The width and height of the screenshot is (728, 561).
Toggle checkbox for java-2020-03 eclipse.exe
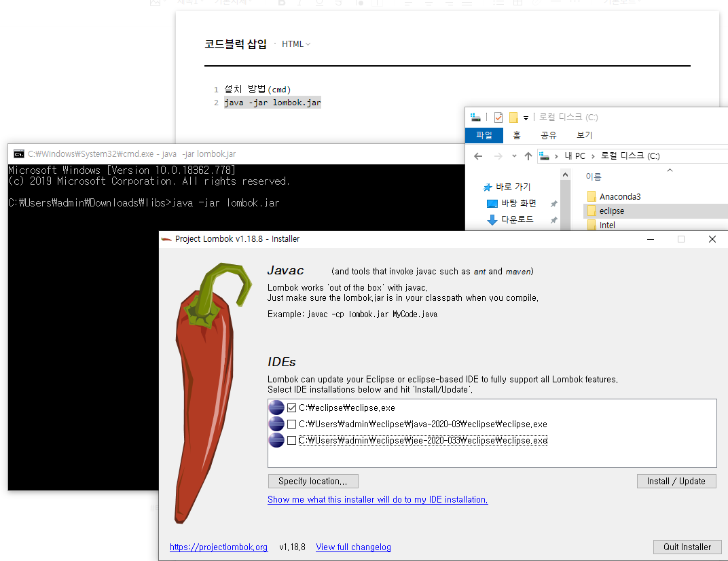coord(291,424)
